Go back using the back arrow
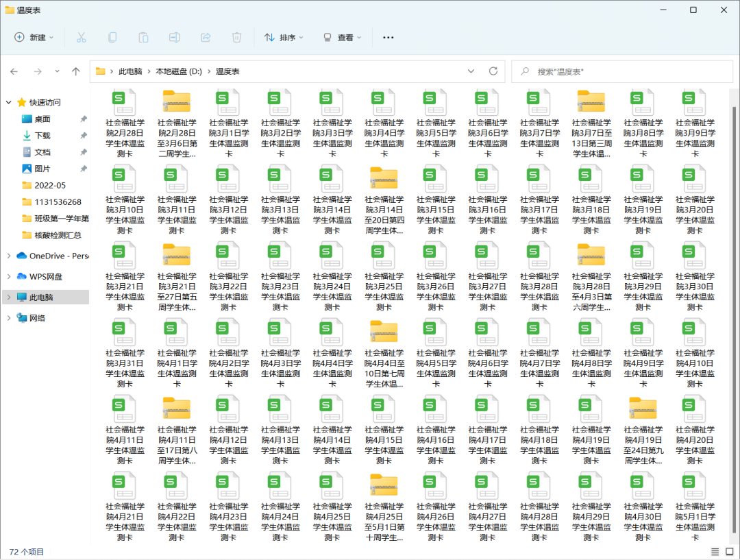 pyautogui.click(x=14, y=71)
